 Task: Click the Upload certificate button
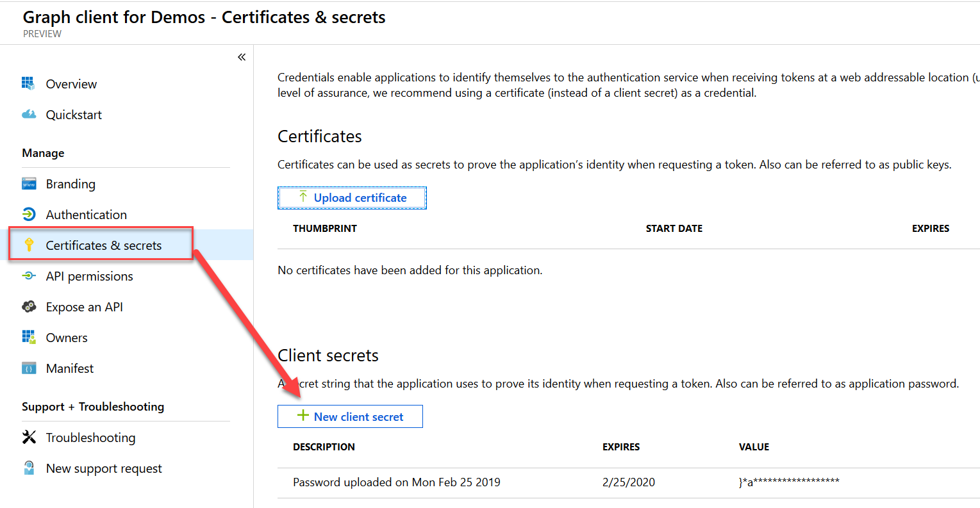[352, 197]
